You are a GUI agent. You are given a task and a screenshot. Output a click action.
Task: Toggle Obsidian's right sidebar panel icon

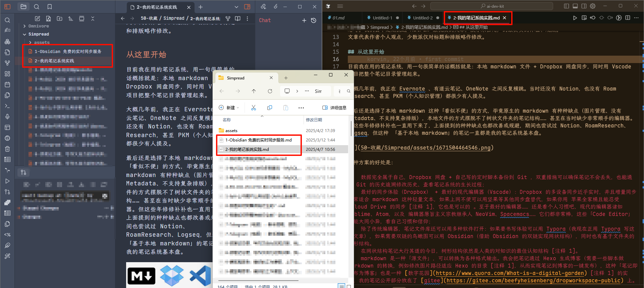click(247, 7)
